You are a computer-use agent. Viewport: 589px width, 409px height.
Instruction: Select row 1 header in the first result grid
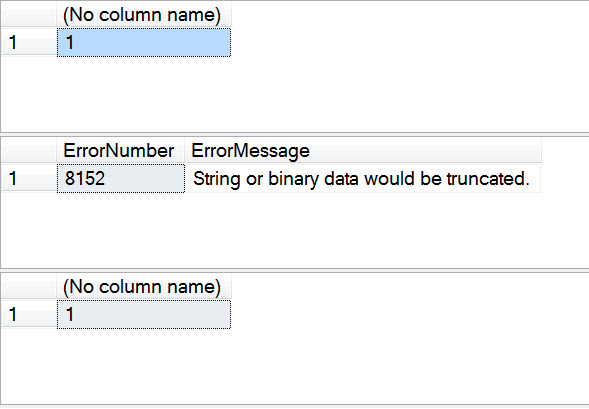pos(29,42)
